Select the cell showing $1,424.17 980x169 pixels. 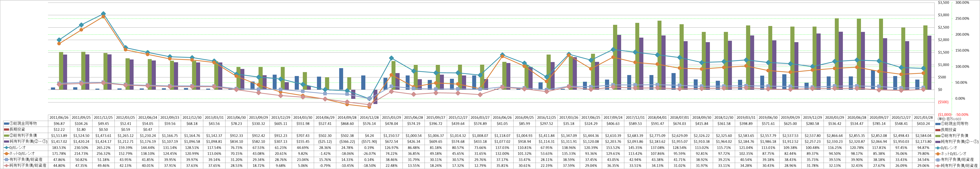[x=103, y=142]
